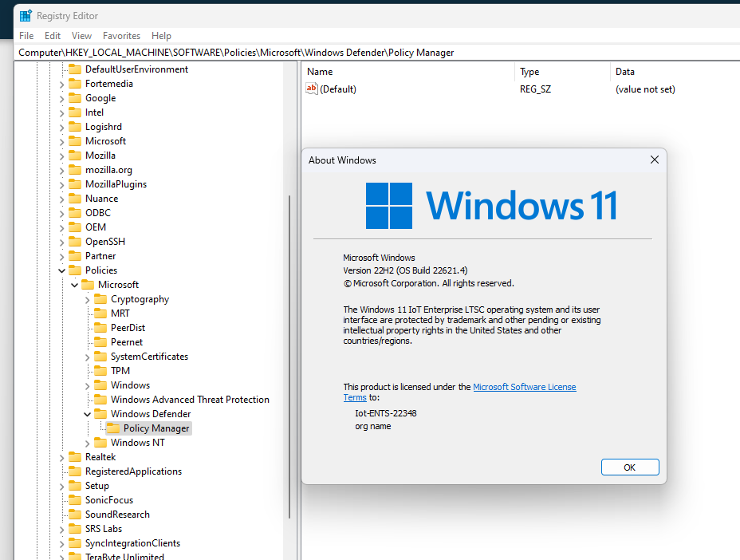The image size is (740, 560).
Task: Select DefaultUserEnvironment folder icon
Action: tap(75, 69)
